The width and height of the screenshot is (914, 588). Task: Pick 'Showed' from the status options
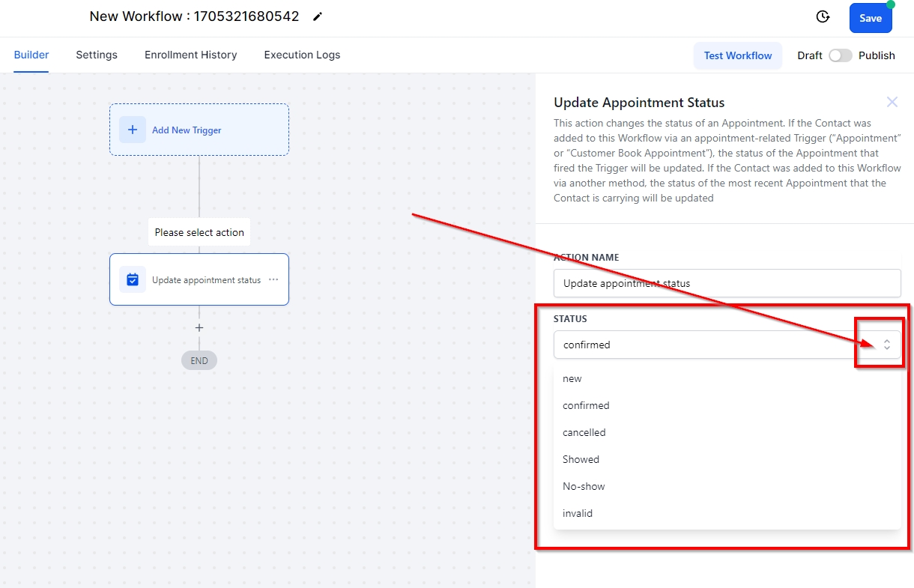(x=581, y=459)
